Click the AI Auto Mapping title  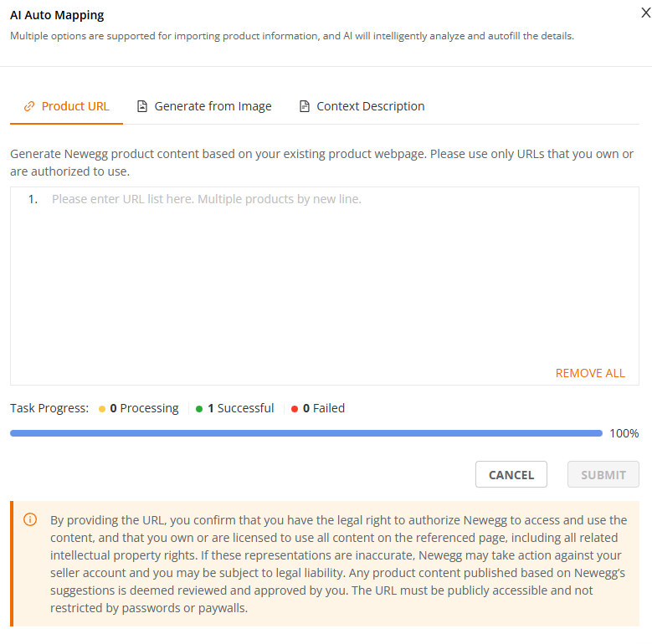coord(57,16)
